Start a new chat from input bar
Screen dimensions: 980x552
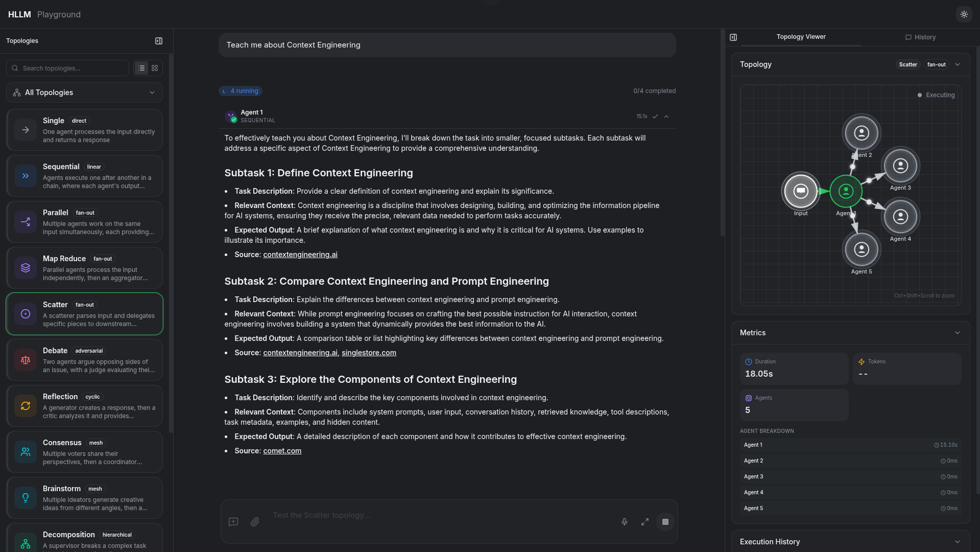coord(233,522)
